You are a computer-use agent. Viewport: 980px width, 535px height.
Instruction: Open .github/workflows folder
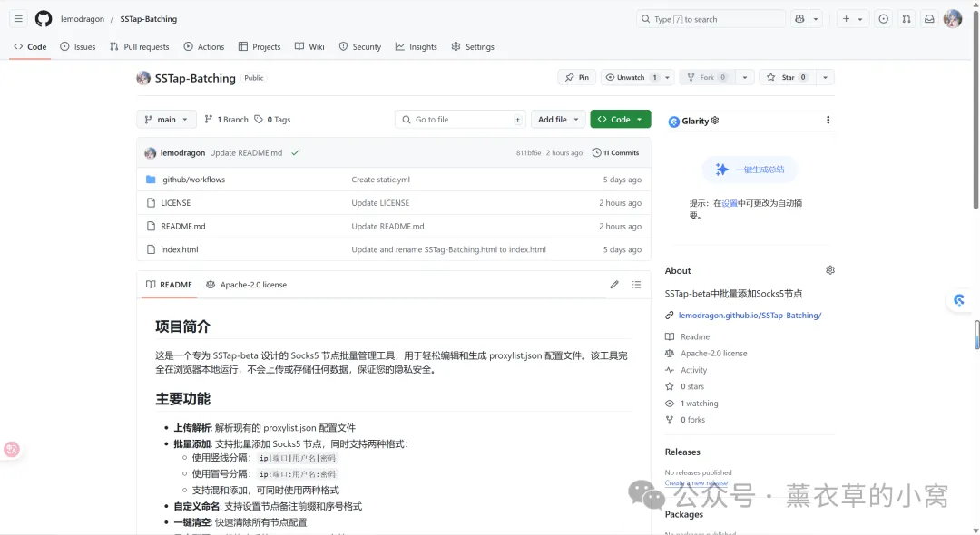click(192, 180)
